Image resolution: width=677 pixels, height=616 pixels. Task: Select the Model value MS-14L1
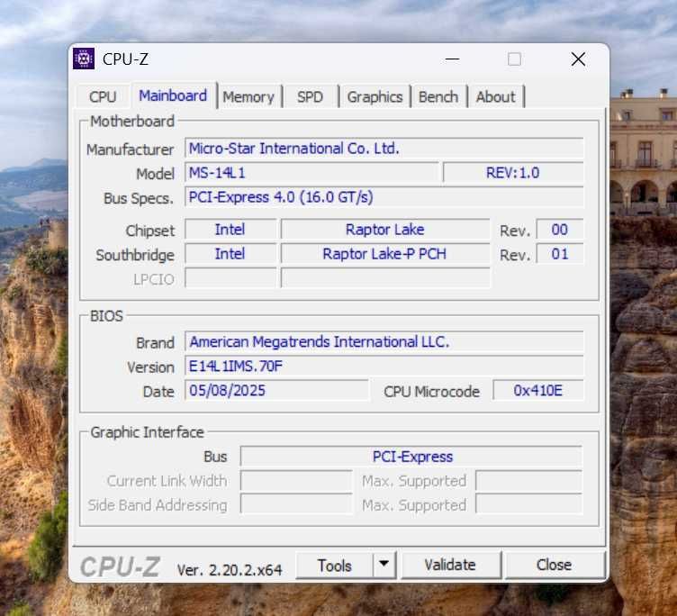tap(311, 173)
